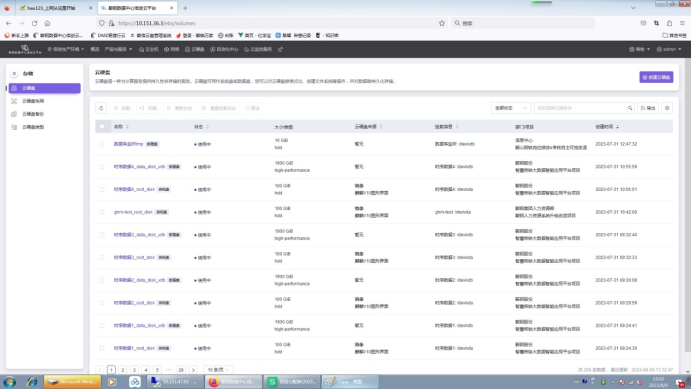Launch Internet Explorer from the taskbar
Viewport: 692px width, 389px height.
[32, 382]
